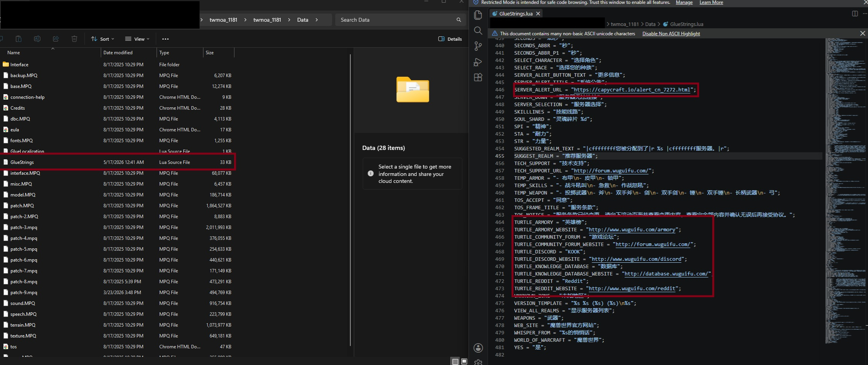Click GlueStrings.lua in the VS Code breadcrumb
The width and height of the screenshot is (868, 365).
[x=686, y=24]
